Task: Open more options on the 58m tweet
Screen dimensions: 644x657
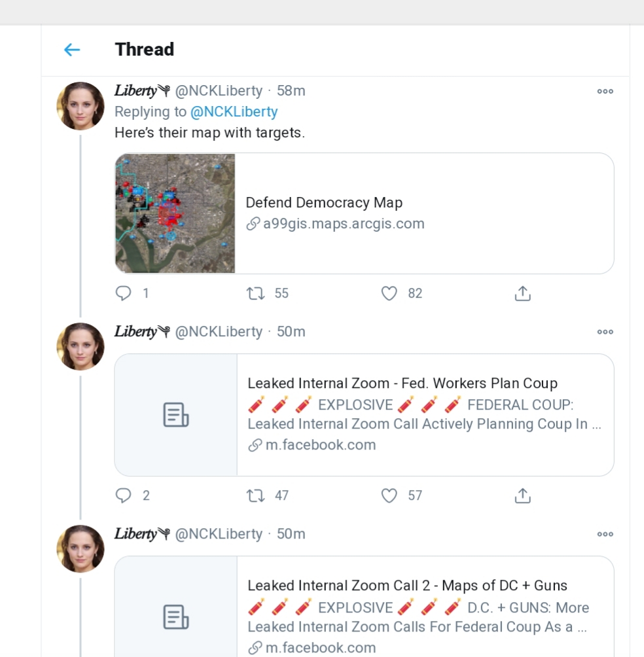Action: (x=605, y=92)
